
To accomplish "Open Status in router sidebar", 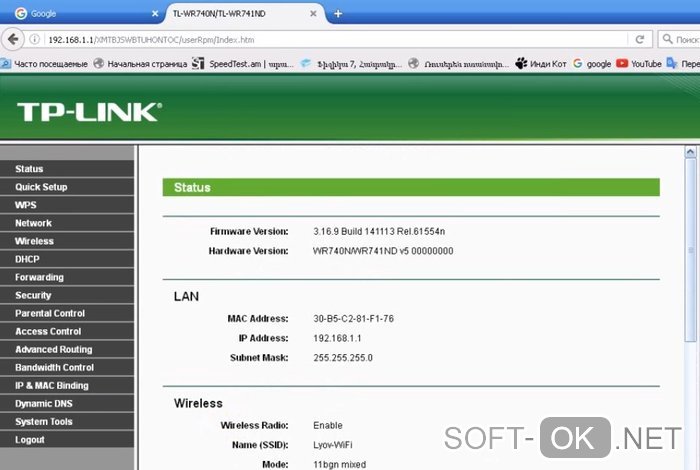I will [67, 169].
